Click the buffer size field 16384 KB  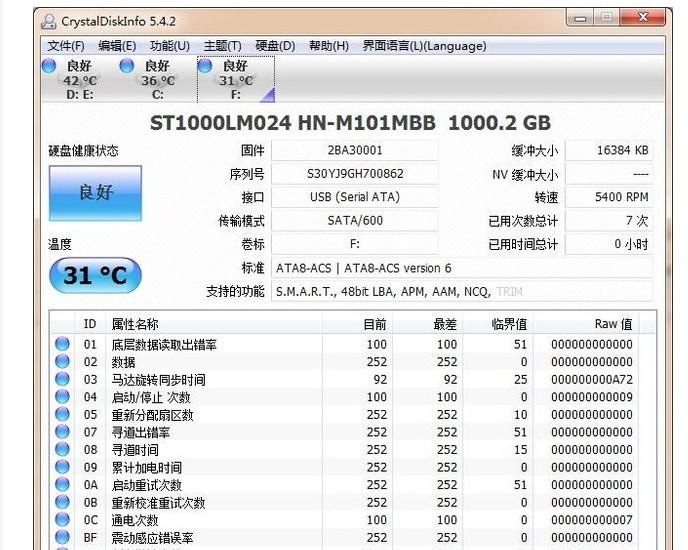609,151
